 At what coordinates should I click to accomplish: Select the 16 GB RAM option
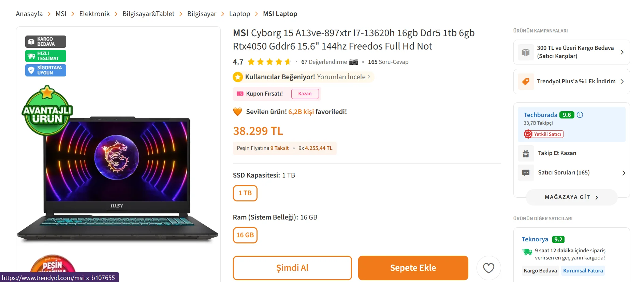pos(245,235)
